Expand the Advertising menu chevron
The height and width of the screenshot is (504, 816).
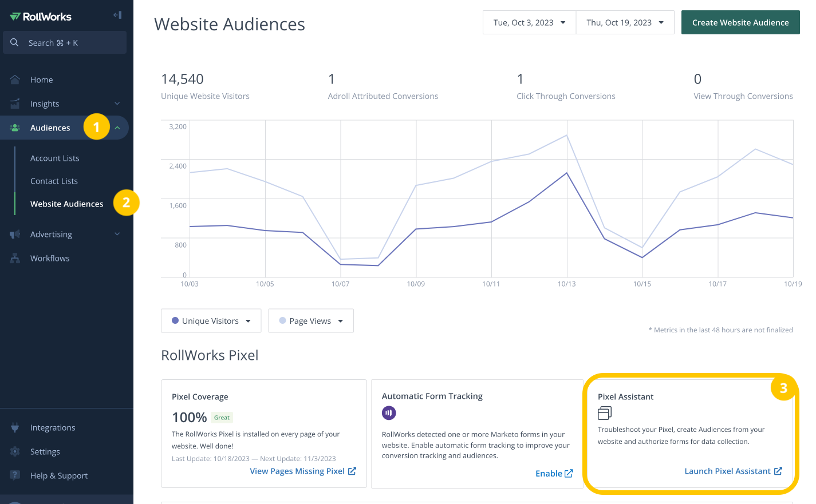(x=117, y=234)
